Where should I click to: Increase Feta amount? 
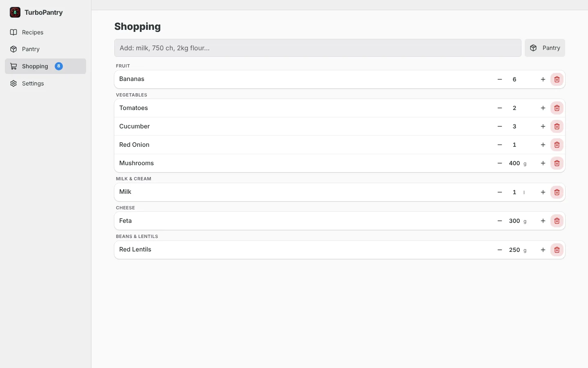[543, 221]
